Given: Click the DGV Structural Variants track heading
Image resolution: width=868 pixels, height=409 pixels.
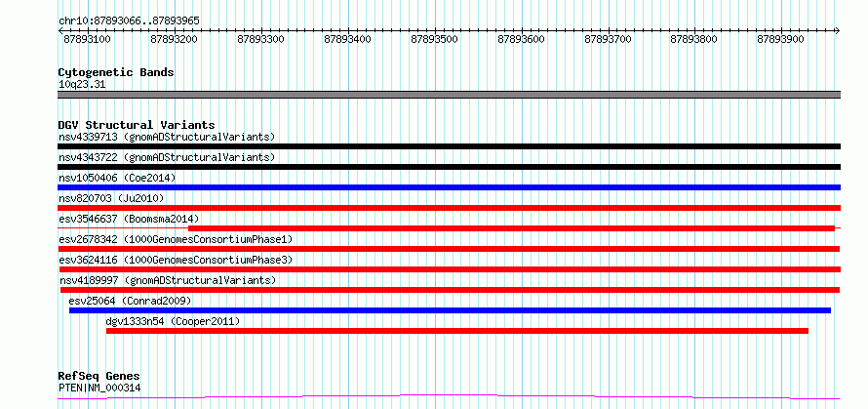Looking at the screenshot, I should coord(137,125).
